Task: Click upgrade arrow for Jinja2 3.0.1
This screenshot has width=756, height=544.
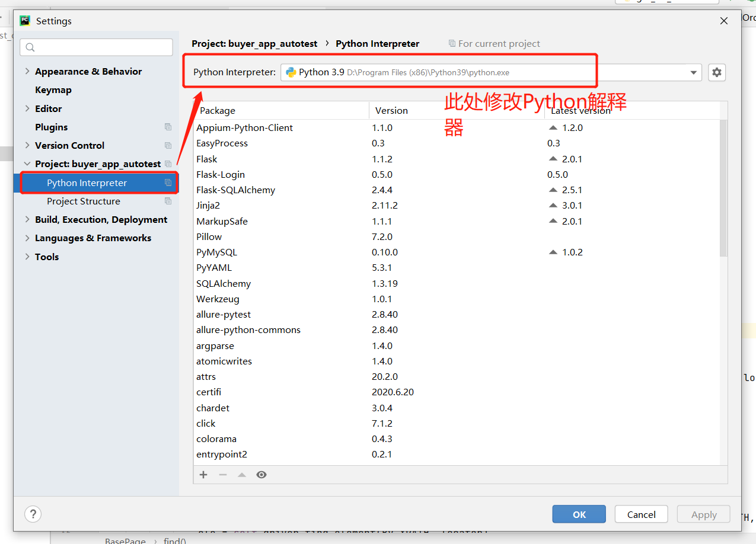Action: pyautogui.click(x=553, y=205)
